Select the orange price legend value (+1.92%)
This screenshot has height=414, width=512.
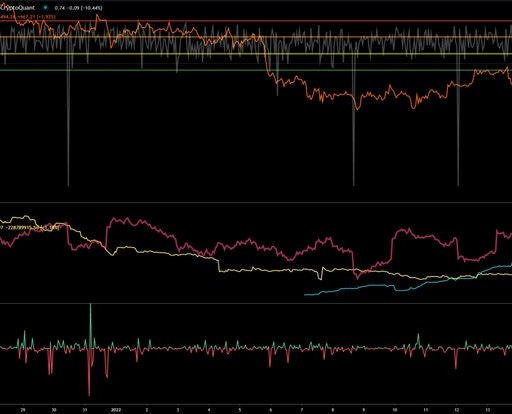tap(28, 16)
